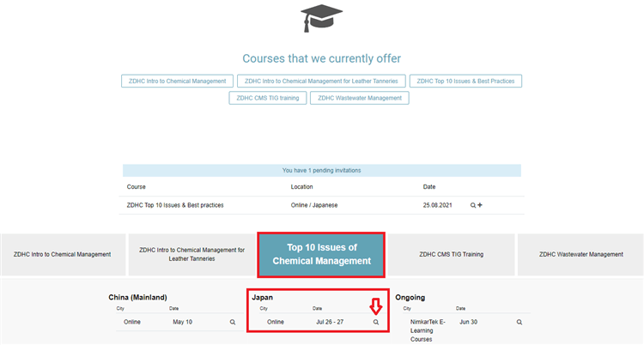Click the date 25.08.2021

tap(437, 205)
